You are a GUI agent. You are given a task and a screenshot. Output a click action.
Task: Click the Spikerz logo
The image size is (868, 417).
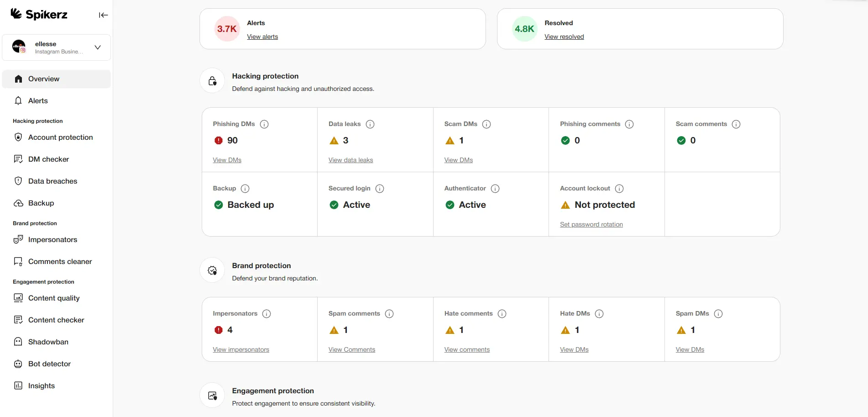pyautogui.click(x=39, y=14)
